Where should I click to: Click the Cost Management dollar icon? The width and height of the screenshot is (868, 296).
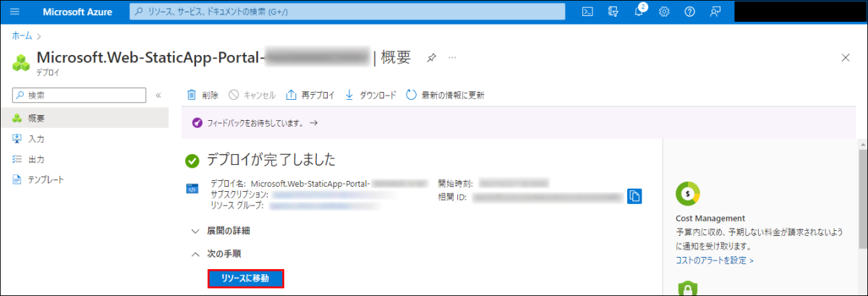click(688, 193)
